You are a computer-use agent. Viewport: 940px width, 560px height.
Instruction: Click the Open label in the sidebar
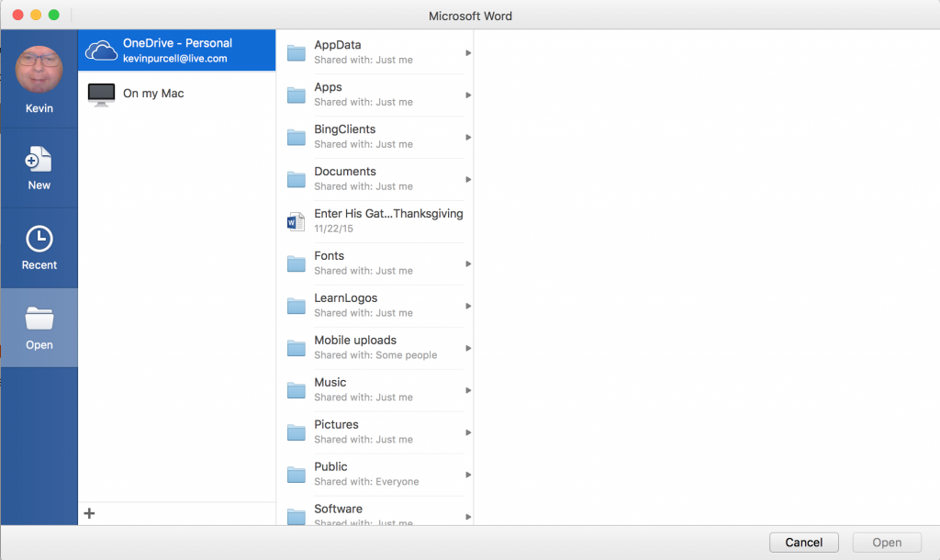[x=39, y=345]
